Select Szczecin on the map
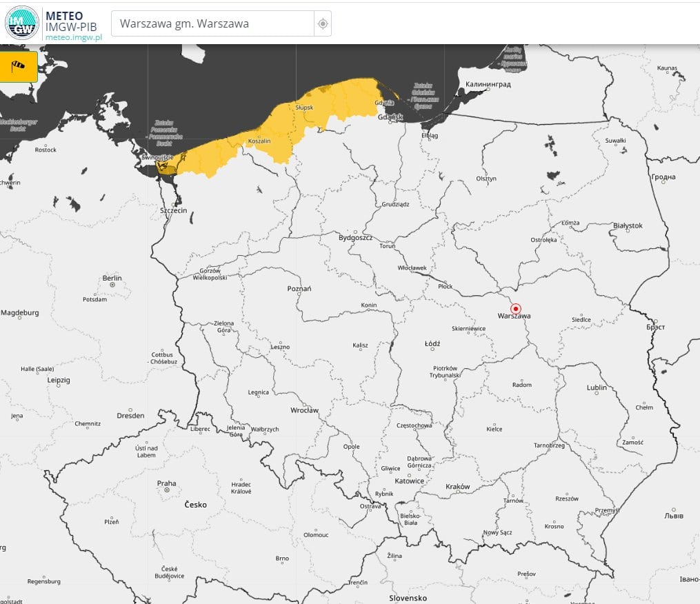Viewport: 700px width, 604px height. pyautogui.click(x=173, y=210)
